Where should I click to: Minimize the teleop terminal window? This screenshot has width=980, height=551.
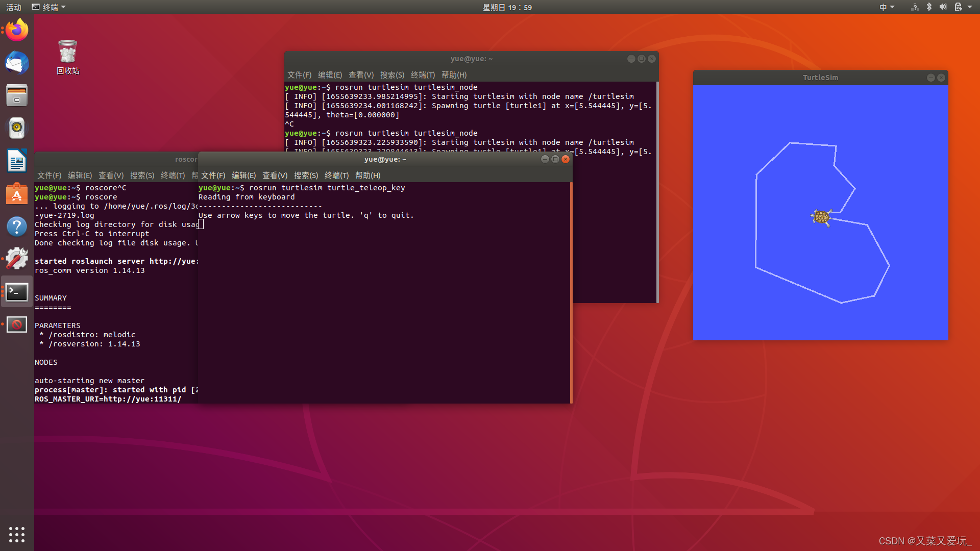(545, 159)
